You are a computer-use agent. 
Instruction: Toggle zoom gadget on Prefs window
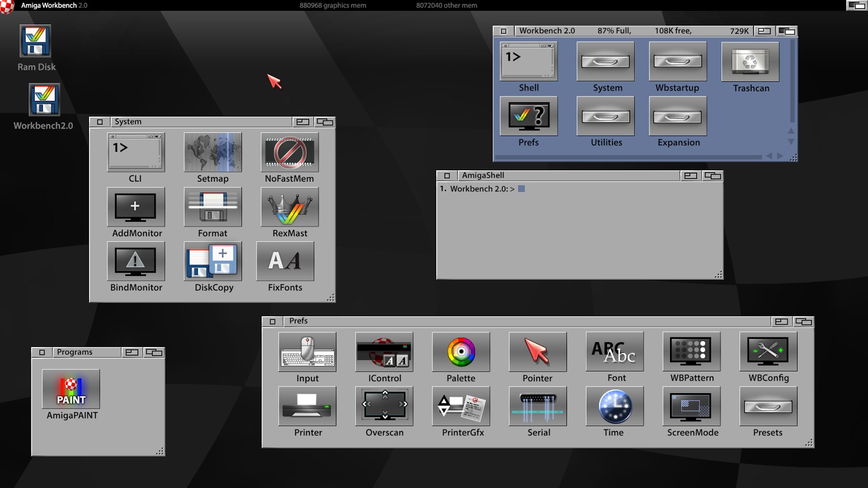click(x=781, y=322)
